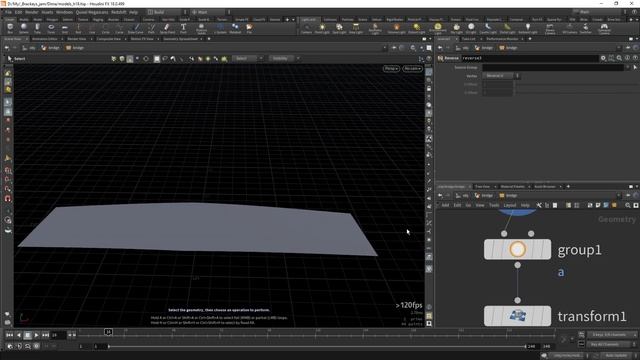Open the network editor Layout menu
The height and width of the screenshot is (360, 640).
(x=510, y=205)
